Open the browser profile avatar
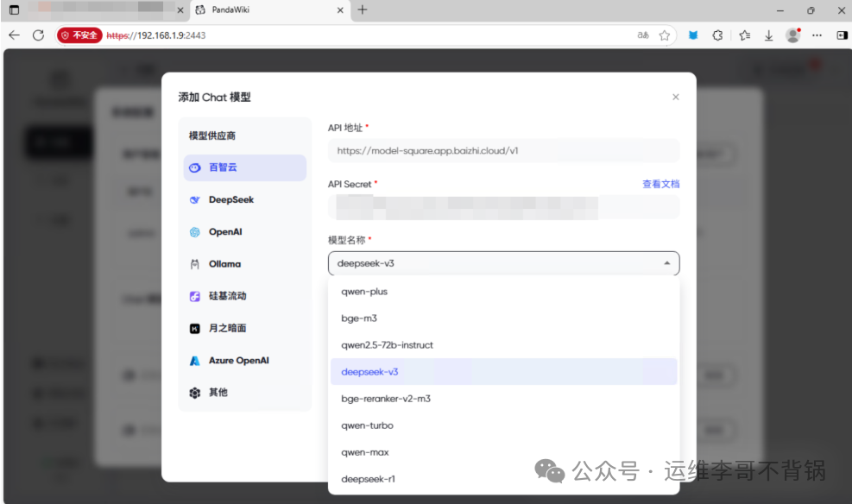The width and height of the screenshot is (852, 504). click(792, 35)
